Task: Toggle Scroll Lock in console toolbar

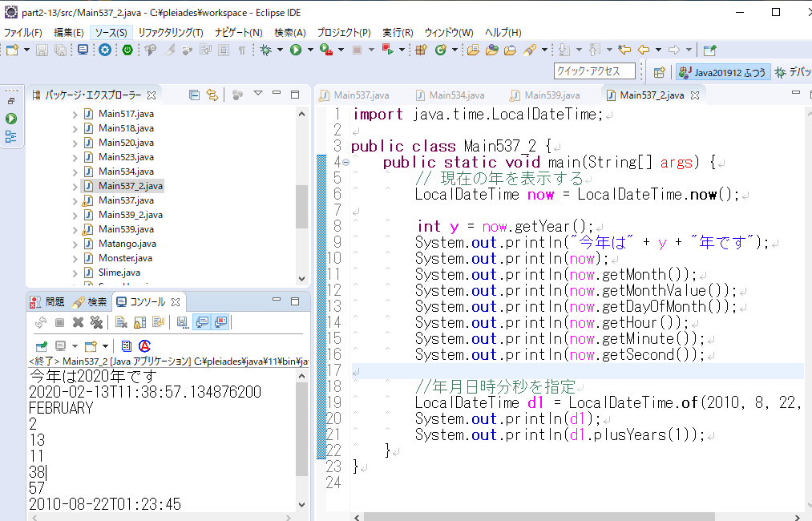Action: (139, 322)
